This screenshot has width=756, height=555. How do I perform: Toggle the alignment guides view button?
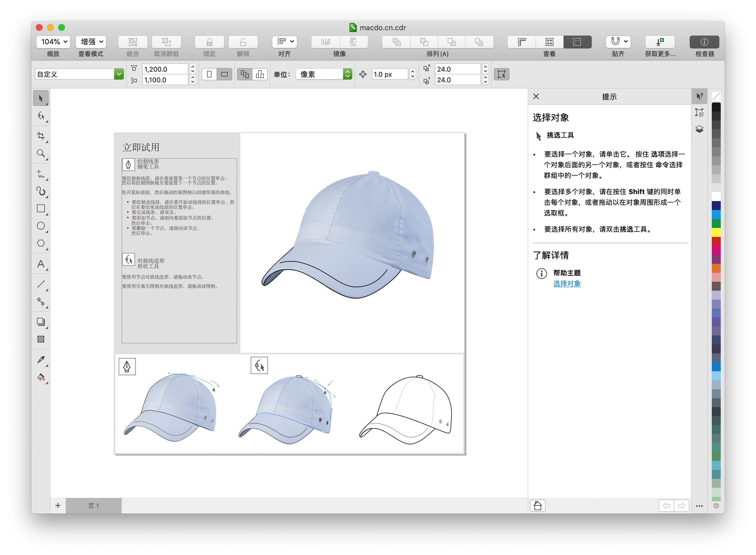(x=577, y=42)
